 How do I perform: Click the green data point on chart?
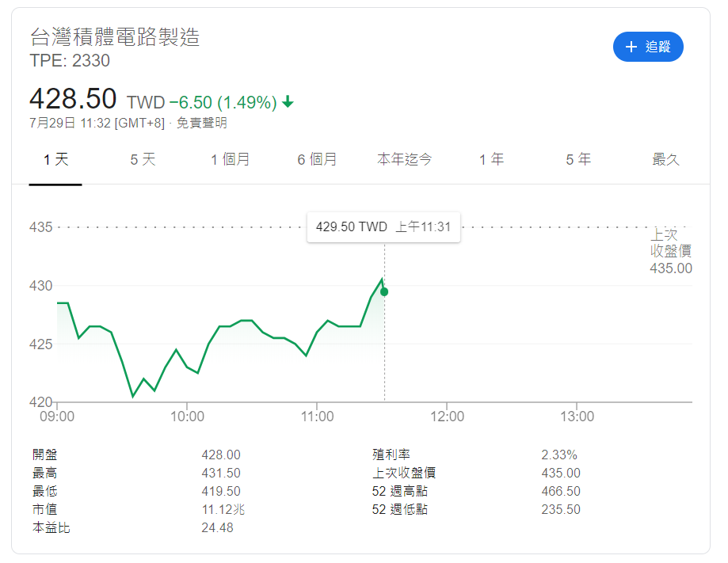pos(384,292)
